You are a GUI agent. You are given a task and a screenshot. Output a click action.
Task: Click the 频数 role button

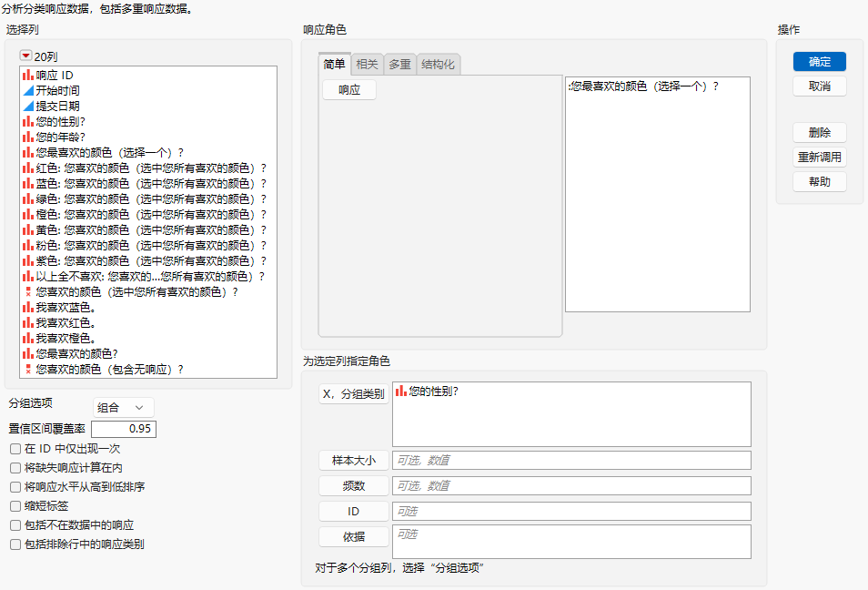tap(354, 486)
